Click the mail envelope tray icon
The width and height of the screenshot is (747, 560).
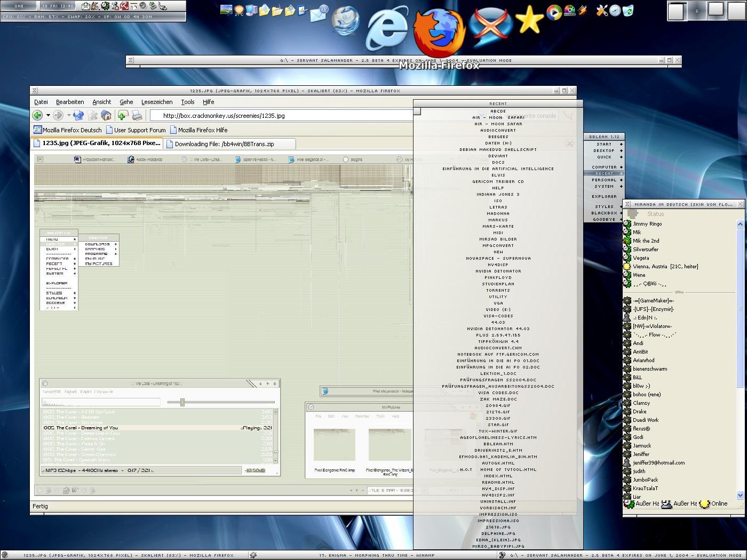coord(85,6)
